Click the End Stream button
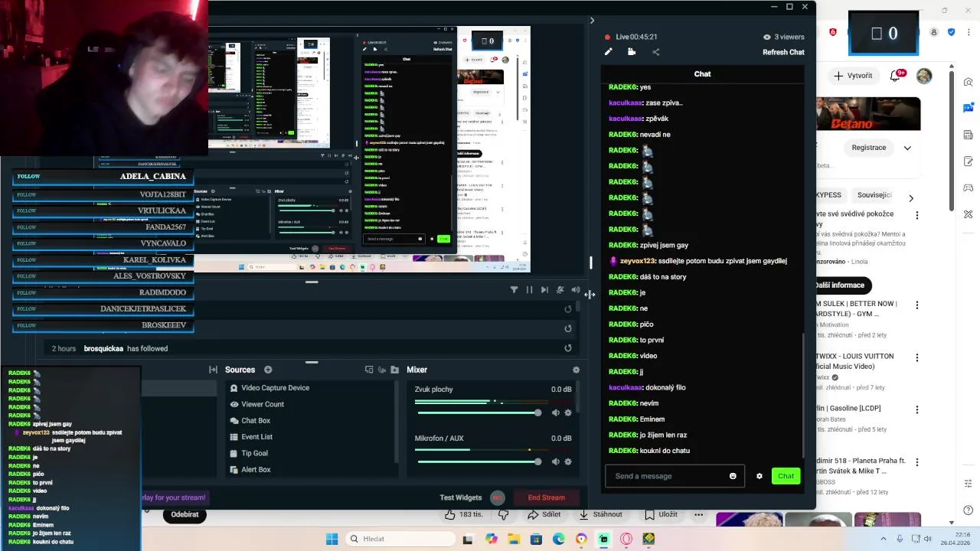This screenshot has width=980, height=551. click(547, 497)
